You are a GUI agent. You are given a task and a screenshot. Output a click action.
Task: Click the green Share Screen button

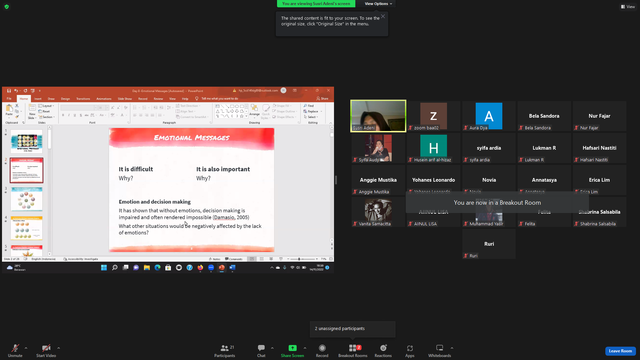(x=292, y=351)
